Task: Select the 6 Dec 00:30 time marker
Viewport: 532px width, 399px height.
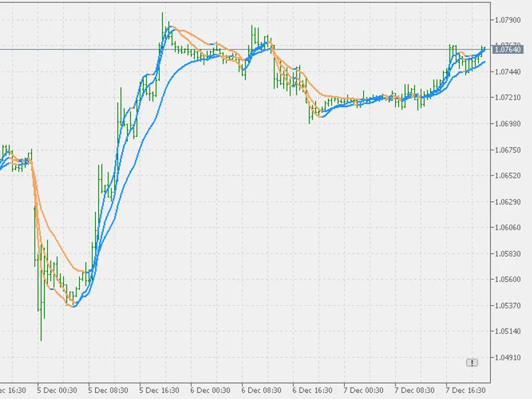Action: coord(210,390)
